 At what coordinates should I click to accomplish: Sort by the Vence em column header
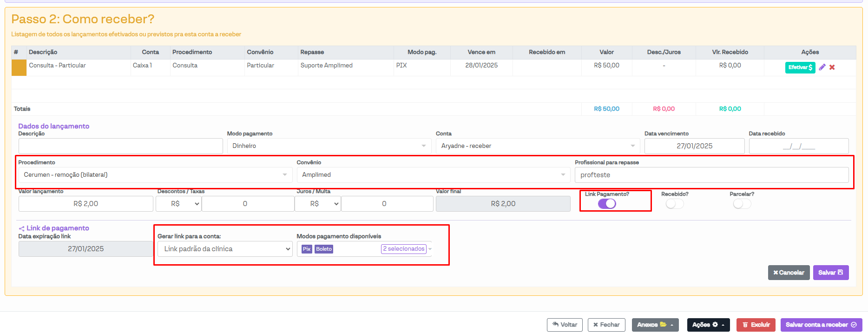481,52
